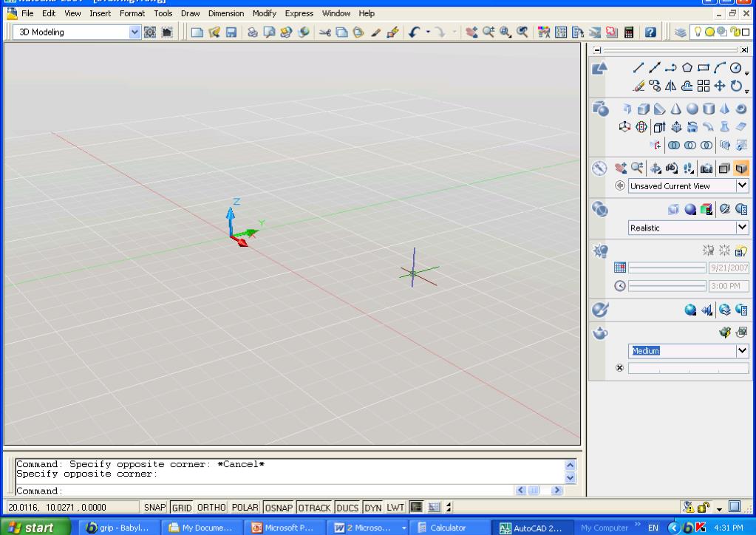The image size is (756, 535).
Task: Open My Documents taskbar button
Action: [x=202, y=528]
